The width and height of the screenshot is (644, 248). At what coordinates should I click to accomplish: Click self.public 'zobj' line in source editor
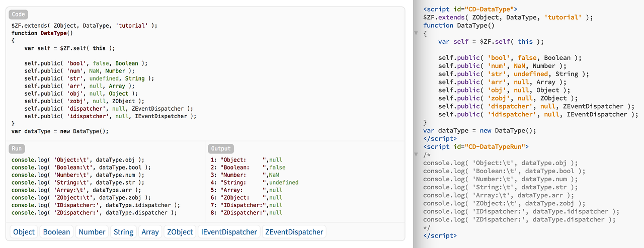(508, 98)
